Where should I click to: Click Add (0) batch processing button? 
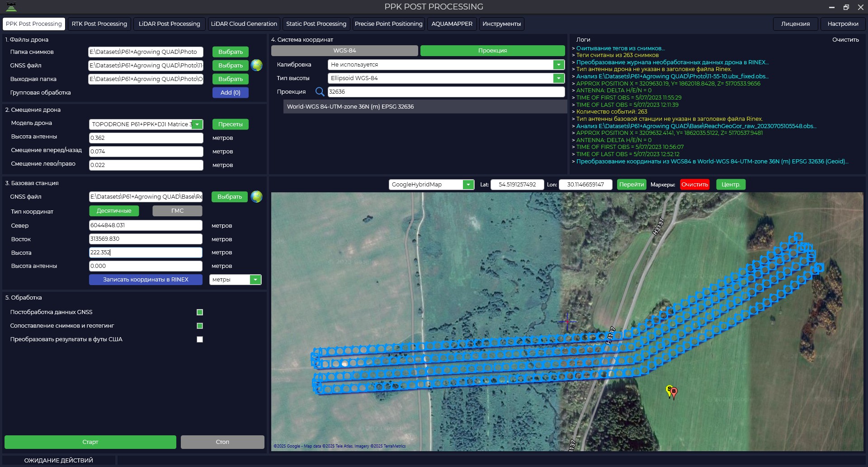(231, 93)
